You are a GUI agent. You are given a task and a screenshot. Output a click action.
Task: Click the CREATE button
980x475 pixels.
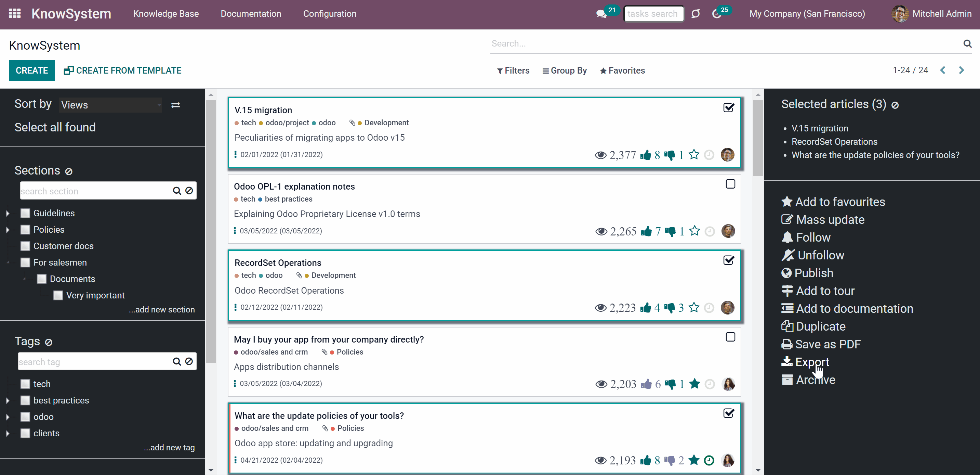pyautogui.click(x=32, y=70)
